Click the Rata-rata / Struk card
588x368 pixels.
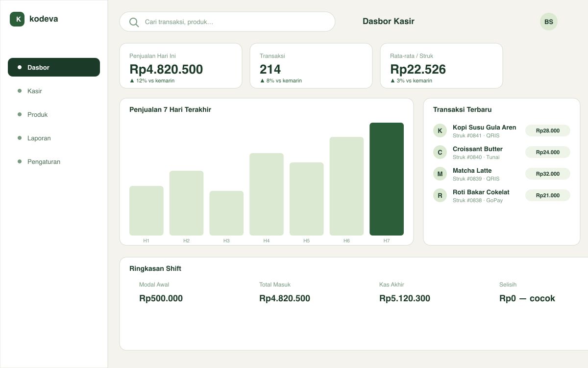[441, 66]
